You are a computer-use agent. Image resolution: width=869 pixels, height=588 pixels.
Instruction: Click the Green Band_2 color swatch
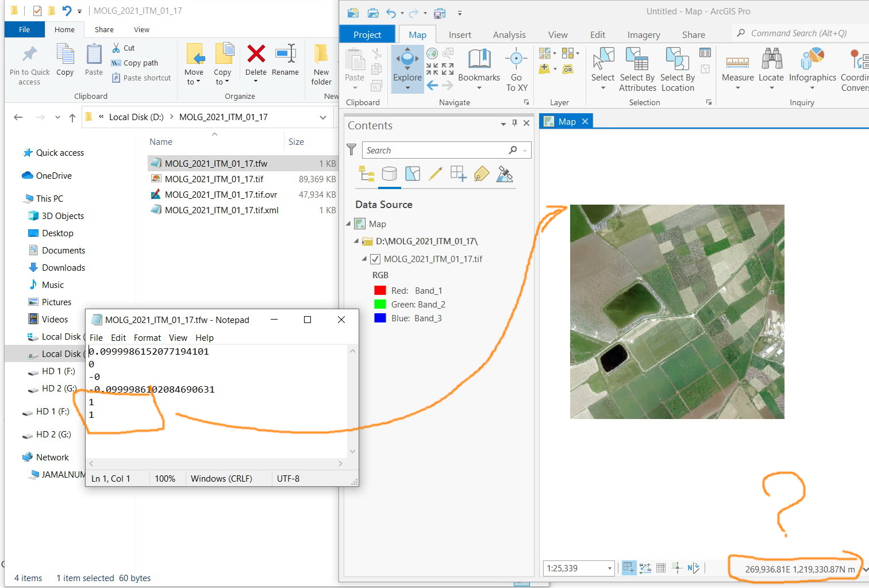380,305
